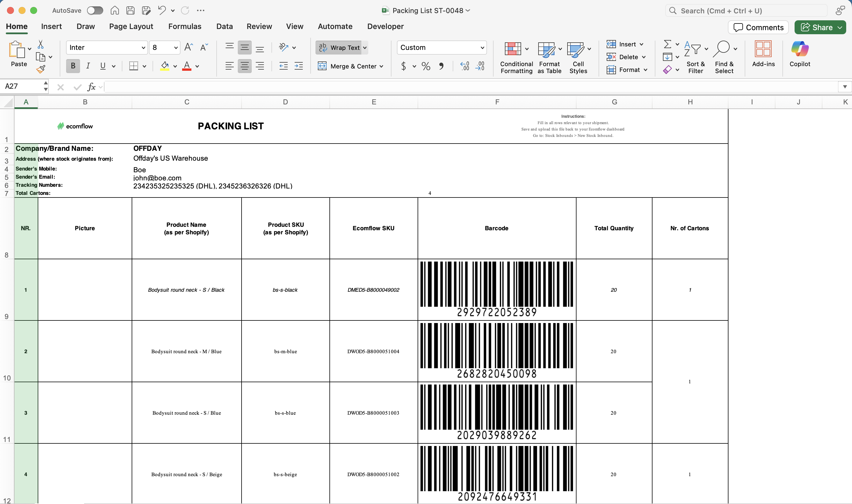Decrease font size with smaller A icon
The height and width of the screenshot is (504, 852).
point(204,47)
